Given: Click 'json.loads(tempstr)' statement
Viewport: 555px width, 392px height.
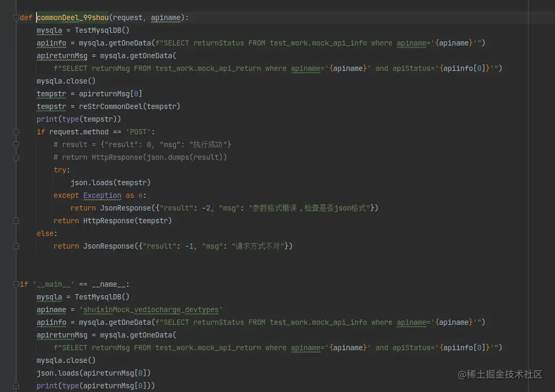Looking at the screenshot, I should (x=111, y=183).
